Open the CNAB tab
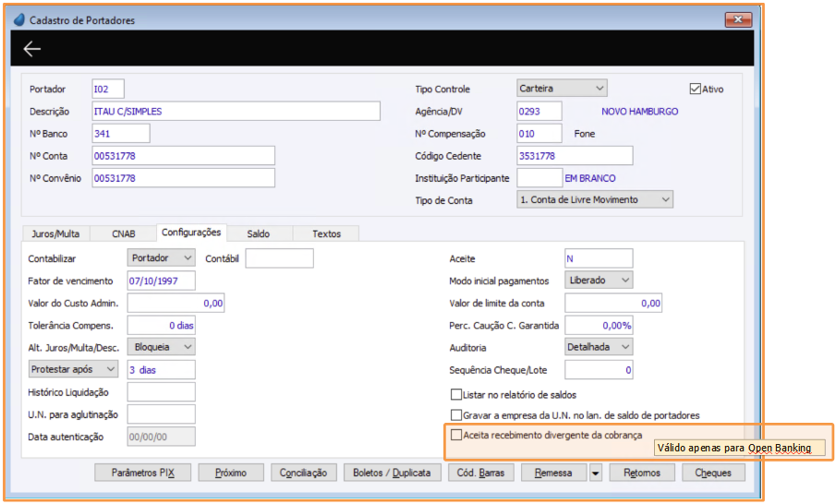This screenshot has width=836, height=504. tap(123, 234)
